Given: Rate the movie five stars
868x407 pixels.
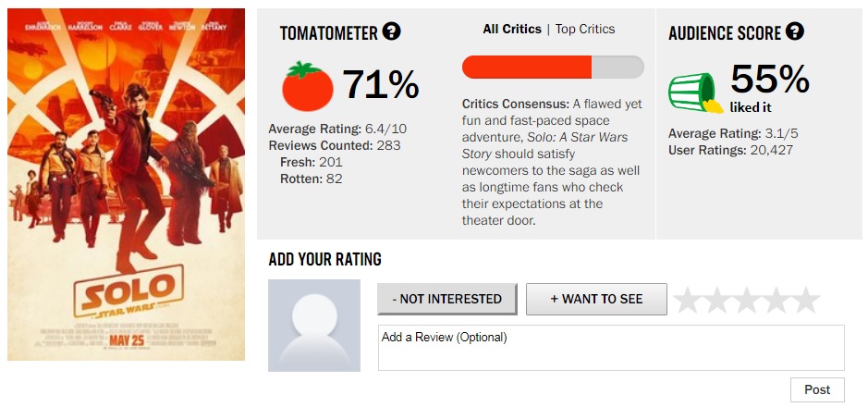Looking at the screenshot, I should [x=805, y=300].
